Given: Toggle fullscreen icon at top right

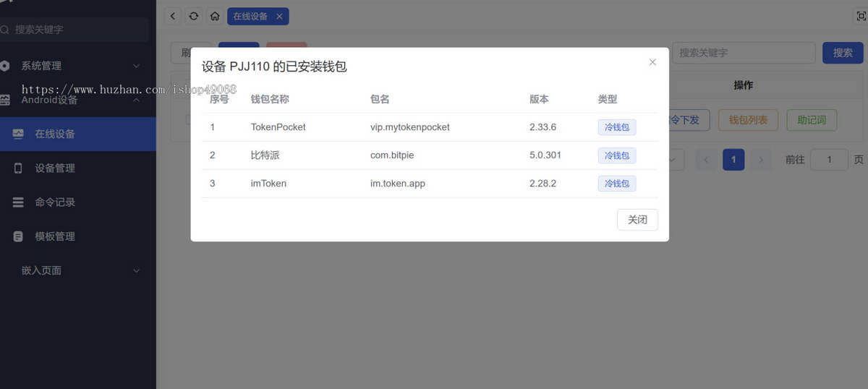Looking at the screenshot, I should [x=861, y=16].
